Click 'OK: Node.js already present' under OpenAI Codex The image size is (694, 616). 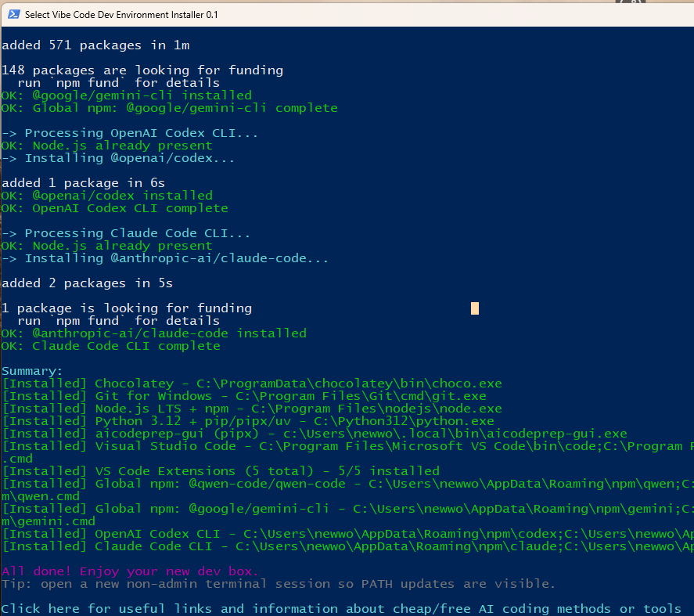pos(107,146)
